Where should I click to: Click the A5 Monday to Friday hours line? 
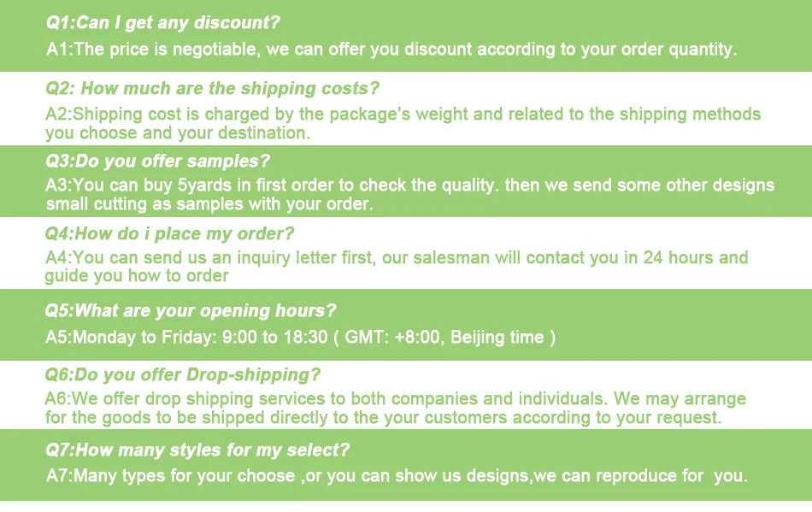coord(300,338)
